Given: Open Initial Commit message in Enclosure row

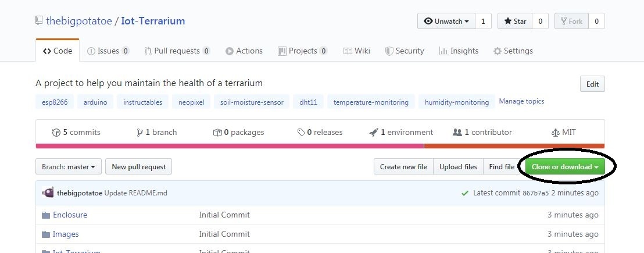Looking at the screenshot, I should 224,215.
